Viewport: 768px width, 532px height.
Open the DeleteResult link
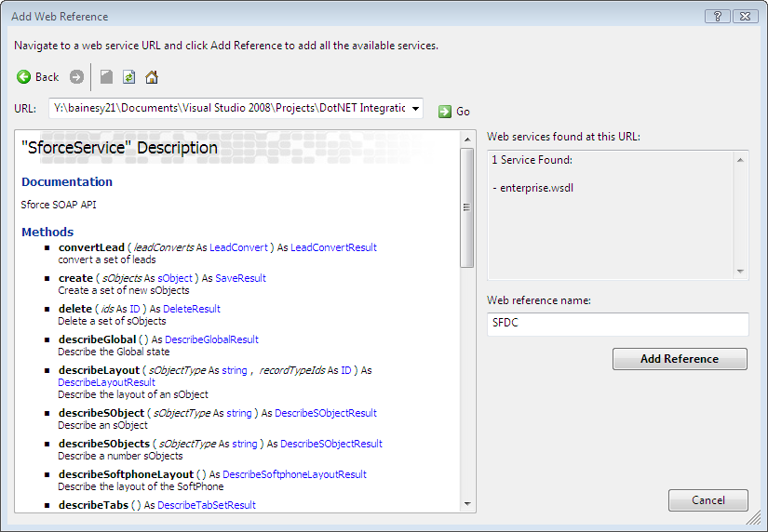point(192,309)
